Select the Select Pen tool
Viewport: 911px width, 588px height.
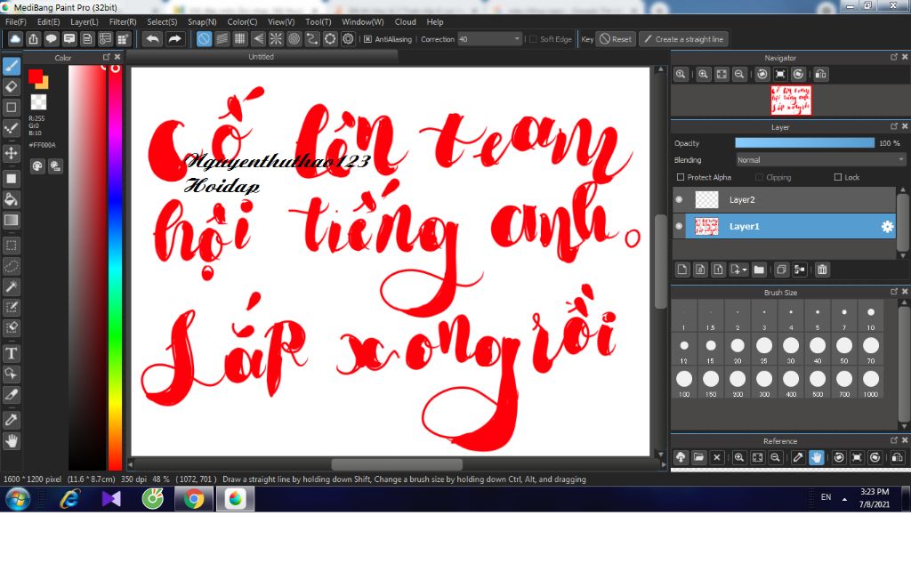coord(11,307)
